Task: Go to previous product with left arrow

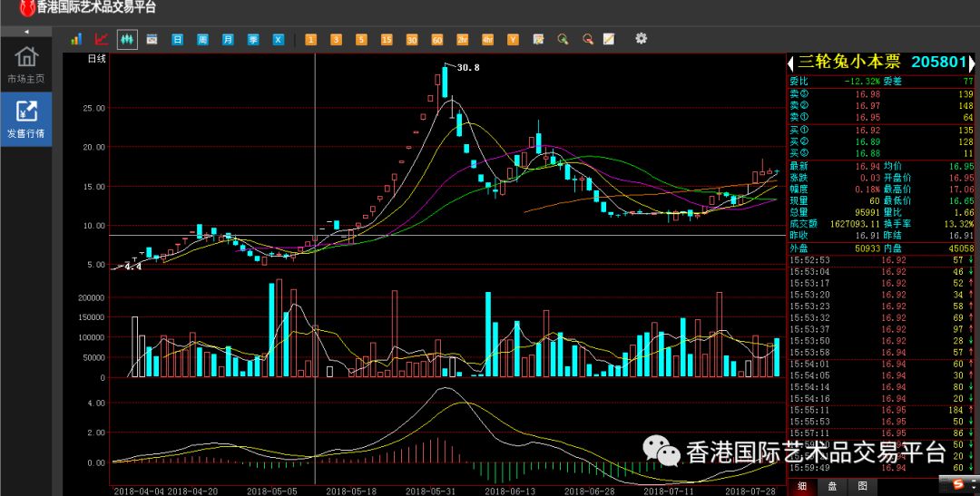Action: (790, 63)
